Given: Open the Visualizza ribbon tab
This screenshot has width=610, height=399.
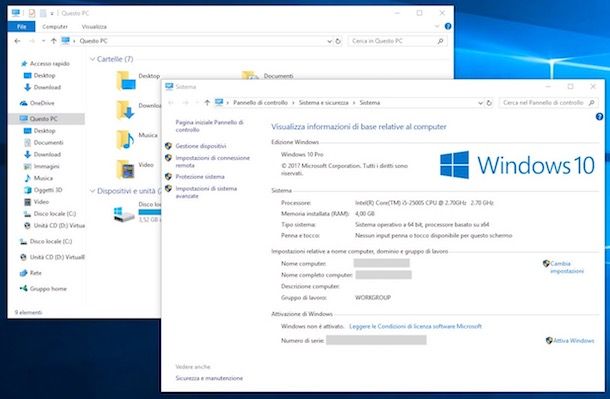Looking at the screenshot, I should 94,26.
